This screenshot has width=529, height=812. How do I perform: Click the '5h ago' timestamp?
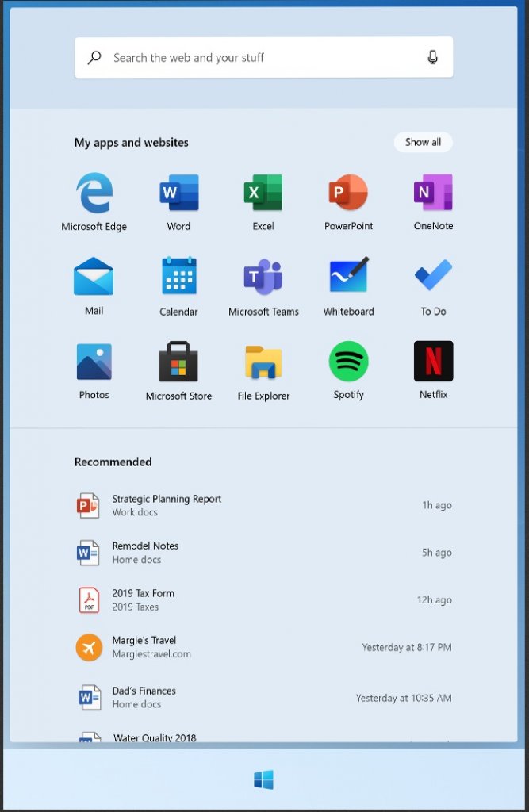(437, 553)
